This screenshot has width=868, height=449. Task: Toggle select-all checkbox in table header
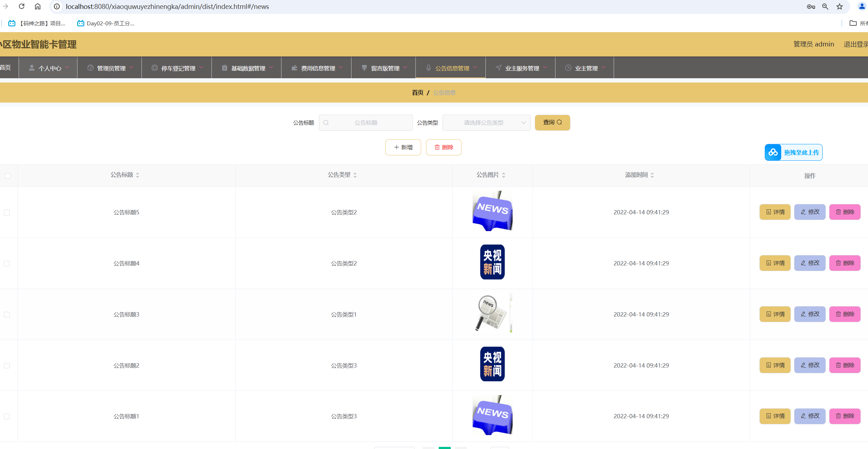pyautogui.click(x=8, y=176)
